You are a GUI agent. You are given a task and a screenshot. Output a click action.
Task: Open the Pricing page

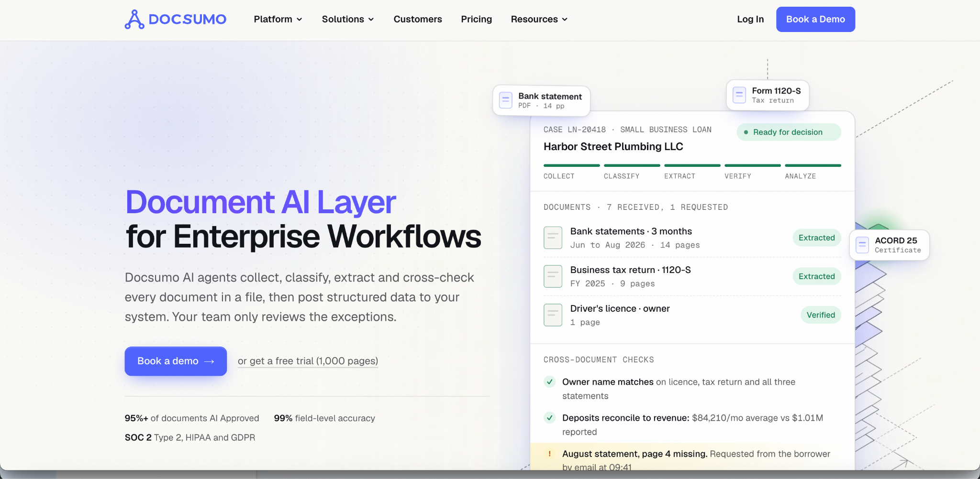pos(477,19)
